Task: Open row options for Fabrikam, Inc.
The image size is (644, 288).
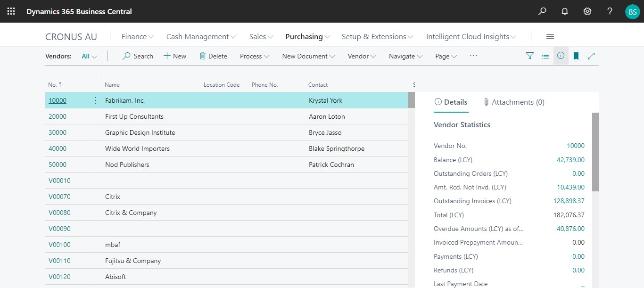Action: point(95,100)
